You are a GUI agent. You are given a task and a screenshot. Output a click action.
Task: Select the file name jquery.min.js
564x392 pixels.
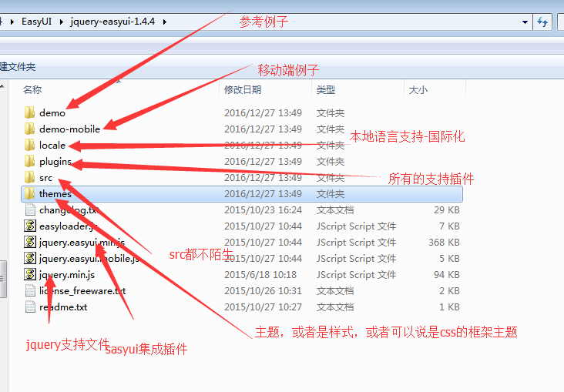[x=67, y=275]
